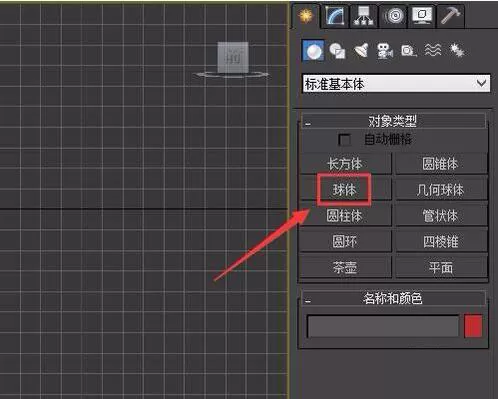Select the Lights category icon
This screenshot has width=498, height=399.
point(361,51)
